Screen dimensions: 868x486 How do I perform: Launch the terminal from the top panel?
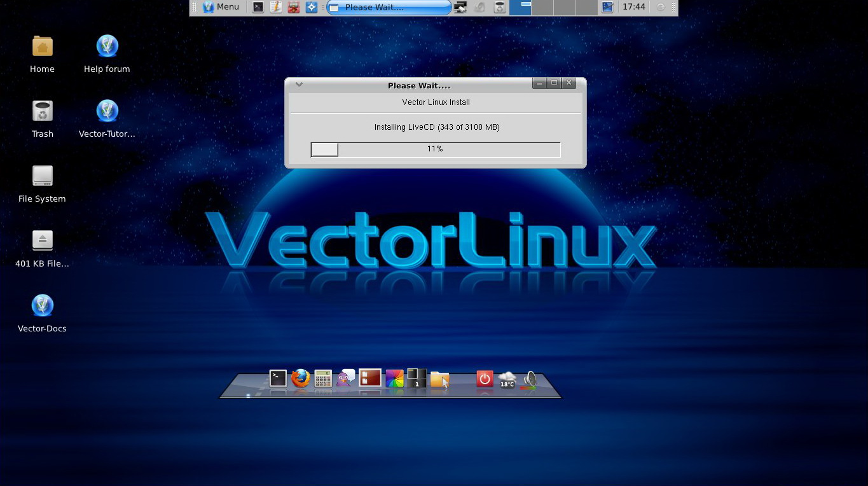pyautogui.click(x=258, y=7)
